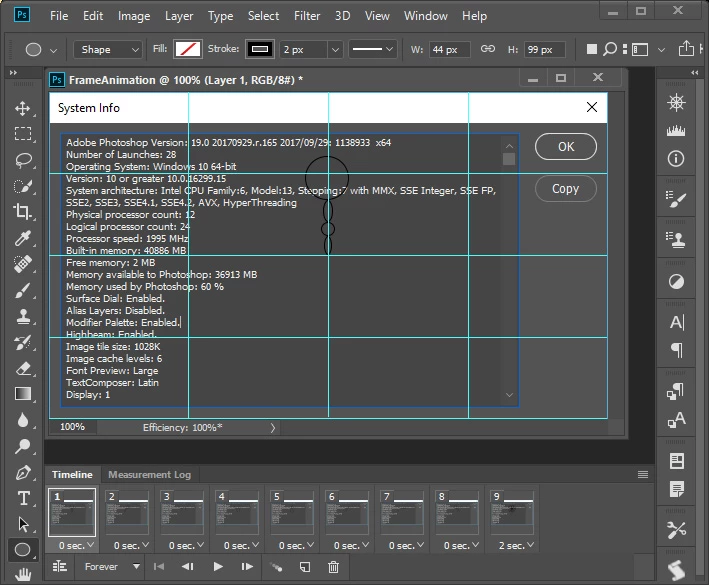This screenshot has width=709, height=585.
Task: Select the Clone Stamp tool
Action: click(x=23, y=316)
